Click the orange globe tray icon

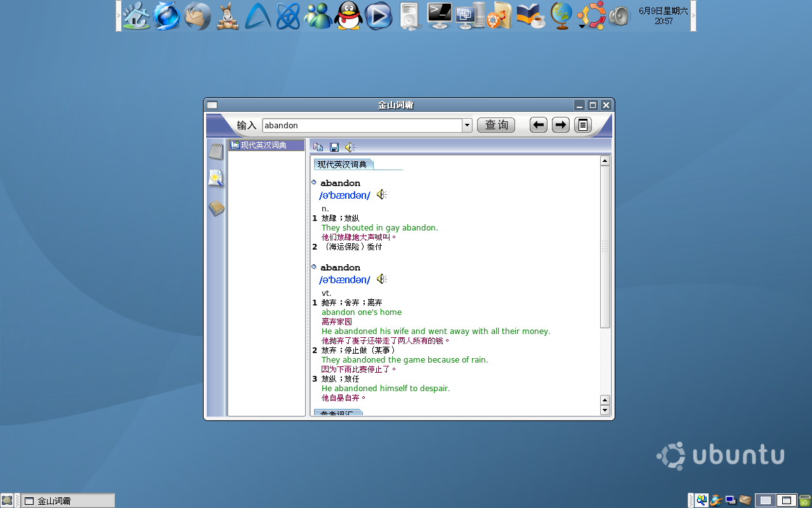(716, 500)
